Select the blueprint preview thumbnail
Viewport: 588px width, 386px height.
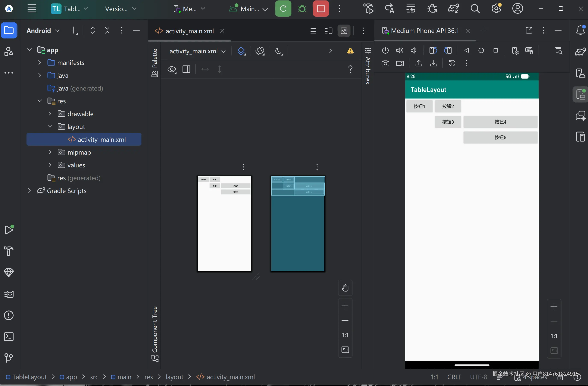pos(298,224)
